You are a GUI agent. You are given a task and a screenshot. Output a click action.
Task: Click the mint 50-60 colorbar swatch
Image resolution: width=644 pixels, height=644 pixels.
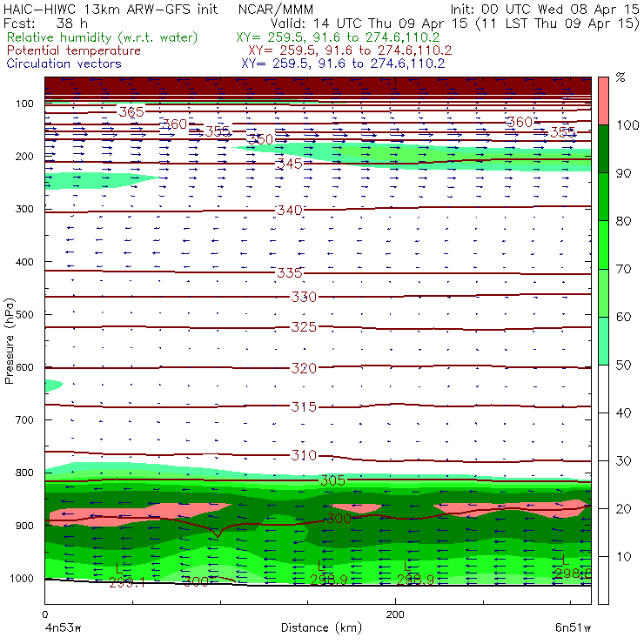click(603, 341)
